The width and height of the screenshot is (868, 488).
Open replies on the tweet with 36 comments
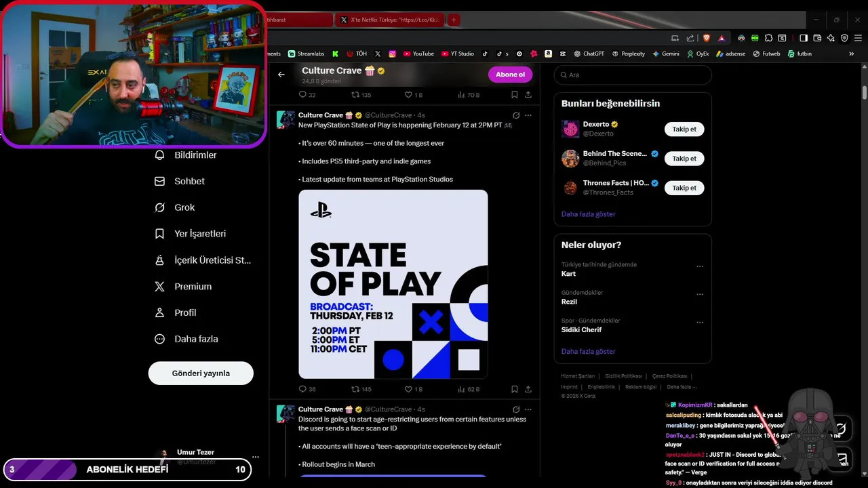point(307,389)
